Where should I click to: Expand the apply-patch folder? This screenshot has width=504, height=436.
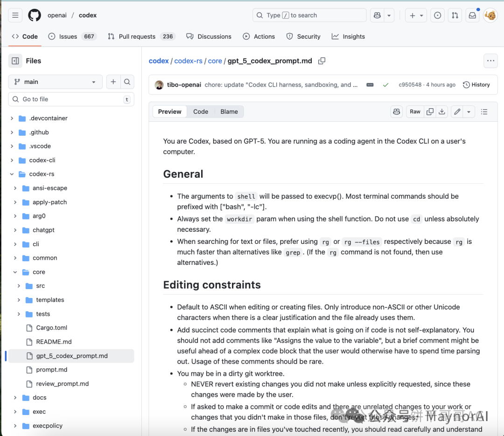(15, 202)
